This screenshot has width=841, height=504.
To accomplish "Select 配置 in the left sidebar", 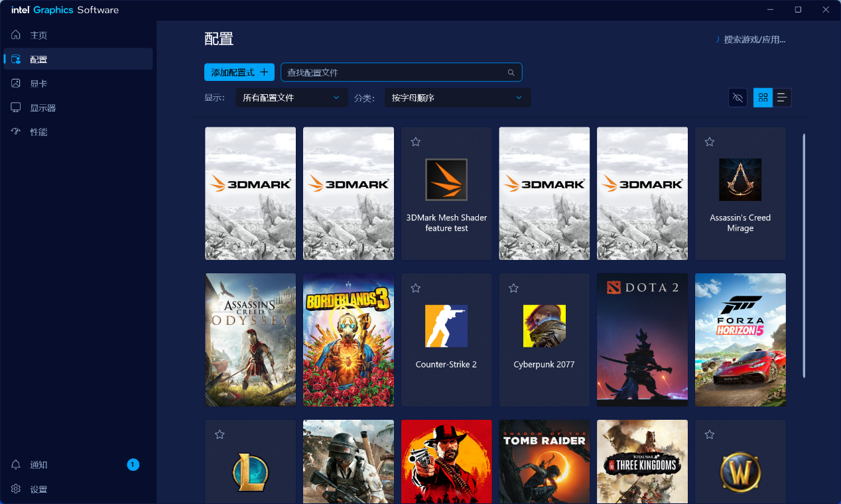I will 78,59.
